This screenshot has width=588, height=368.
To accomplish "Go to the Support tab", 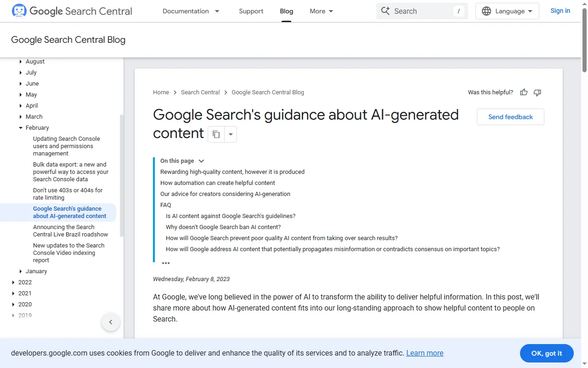I will tap(251, 11).
